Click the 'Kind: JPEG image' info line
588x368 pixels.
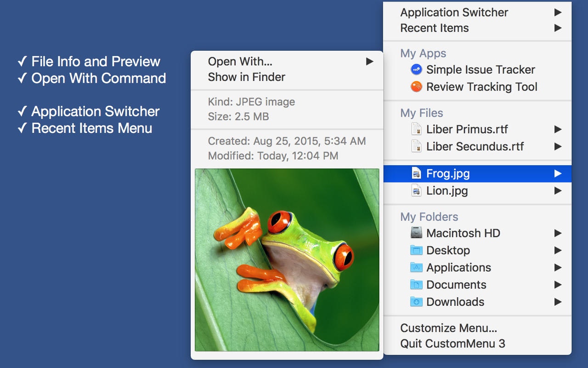pyautogui.click(x=252, y=102)
